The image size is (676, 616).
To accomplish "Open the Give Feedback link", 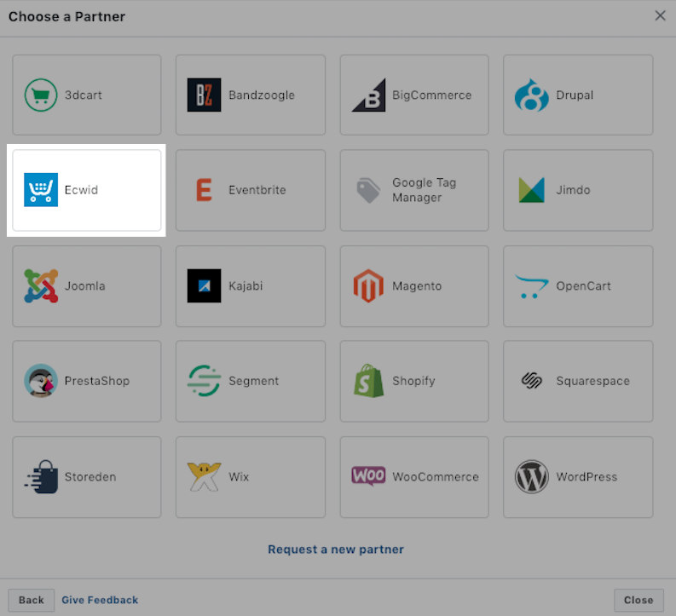I will 100,600.
